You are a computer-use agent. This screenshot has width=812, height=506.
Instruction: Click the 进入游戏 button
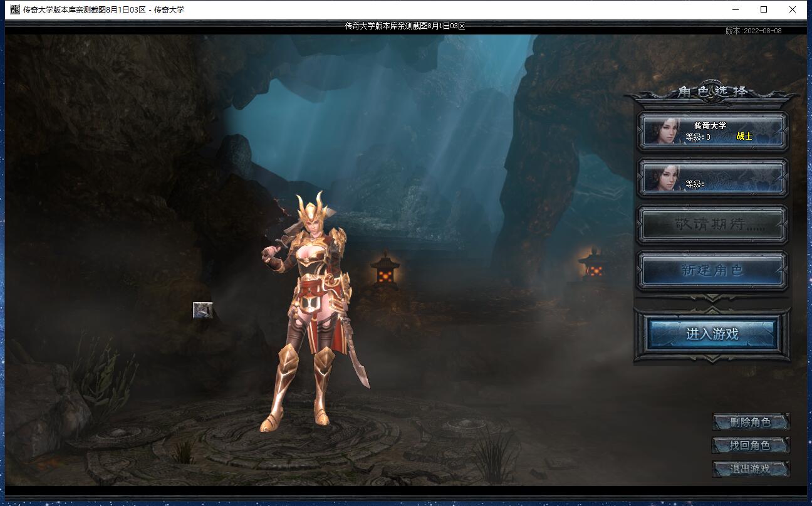712,334
